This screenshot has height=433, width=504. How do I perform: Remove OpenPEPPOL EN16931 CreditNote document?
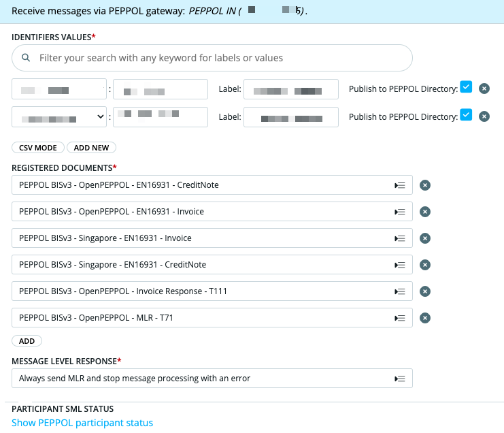425,185
